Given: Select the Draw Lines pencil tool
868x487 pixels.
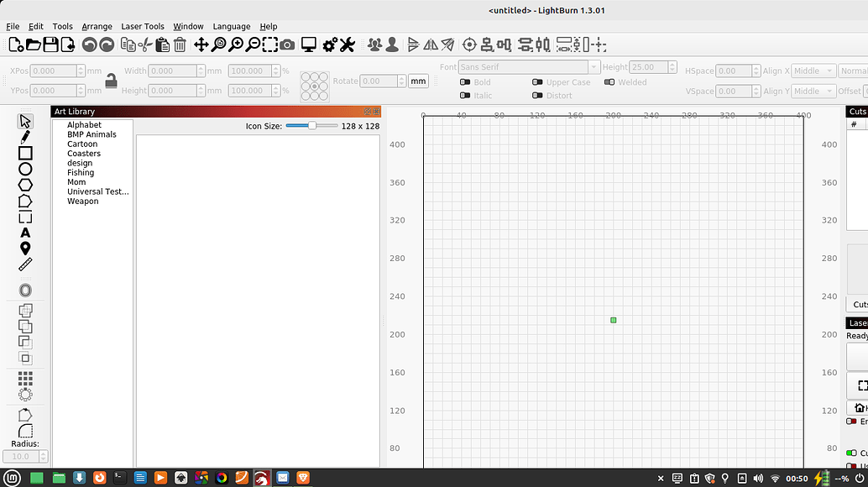Looking at the screenshot, I should [25, 137].
